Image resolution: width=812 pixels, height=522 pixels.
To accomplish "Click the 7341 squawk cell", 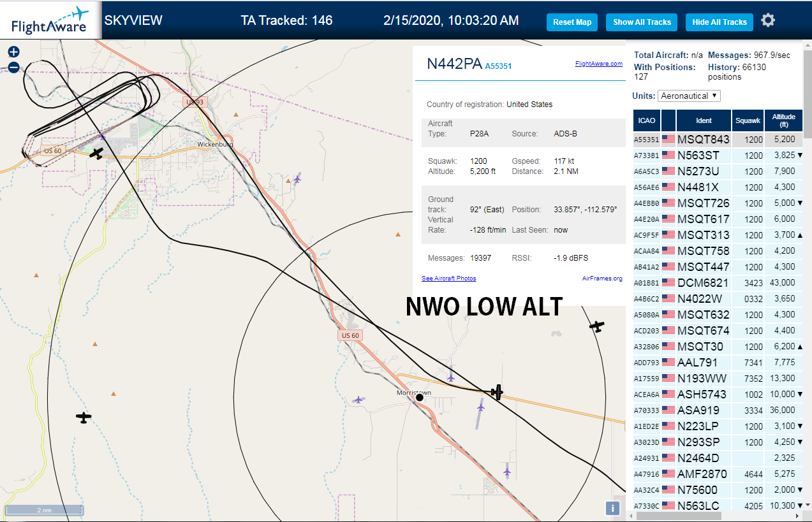I will click(x=748, y=363).
